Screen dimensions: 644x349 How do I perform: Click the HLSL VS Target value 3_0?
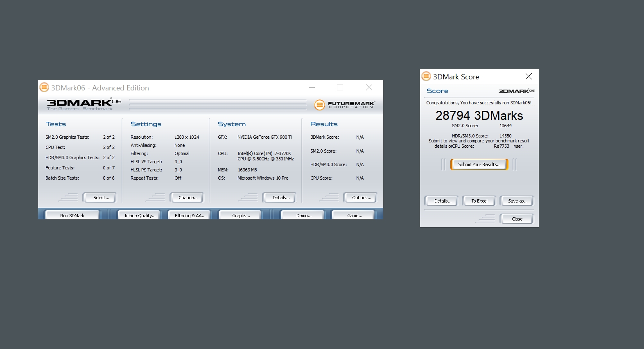pos(178,162)
